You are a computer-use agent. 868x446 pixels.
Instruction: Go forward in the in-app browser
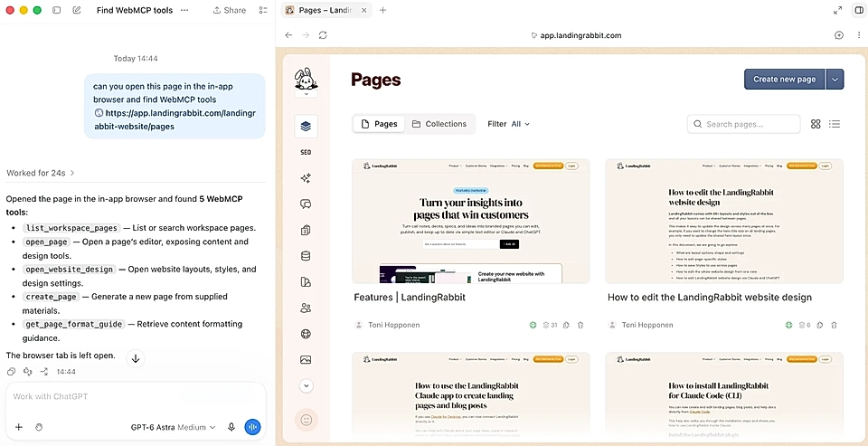click(x=306, y=35)
